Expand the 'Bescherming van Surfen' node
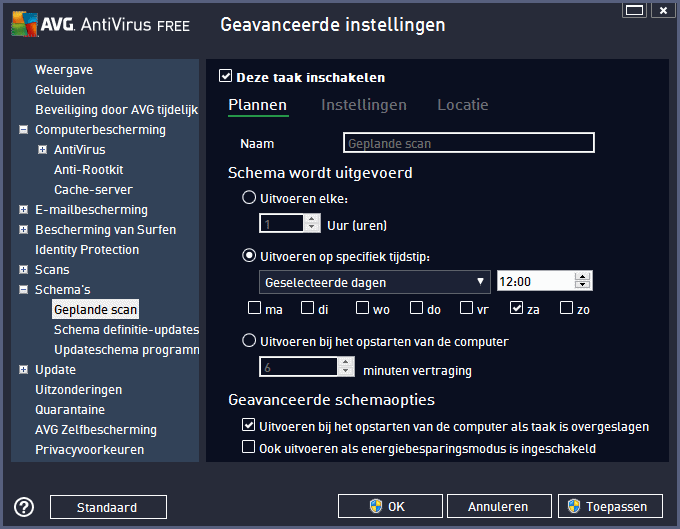Image resolution: width=680 pixels, height=529 pixels. coord(24,230)
